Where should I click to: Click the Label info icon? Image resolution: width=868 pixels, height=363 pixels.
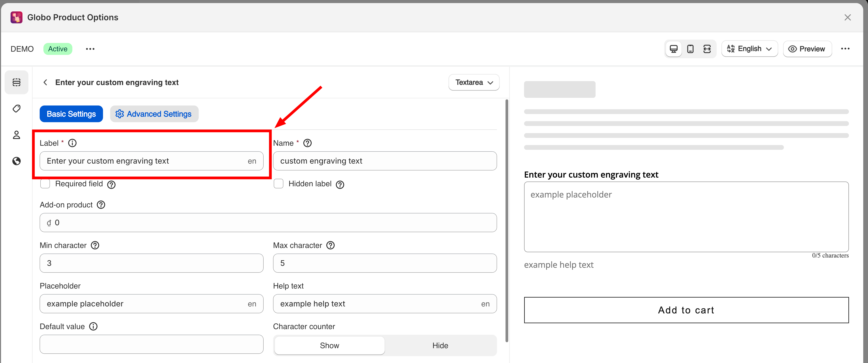pos(72,143)
